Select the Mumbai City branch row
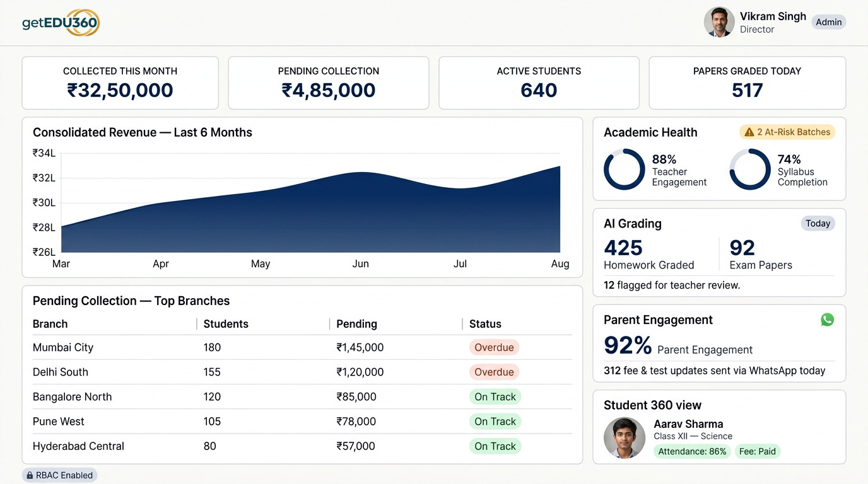868x484 pixels. pyautogui.click(x=302, y=347)
